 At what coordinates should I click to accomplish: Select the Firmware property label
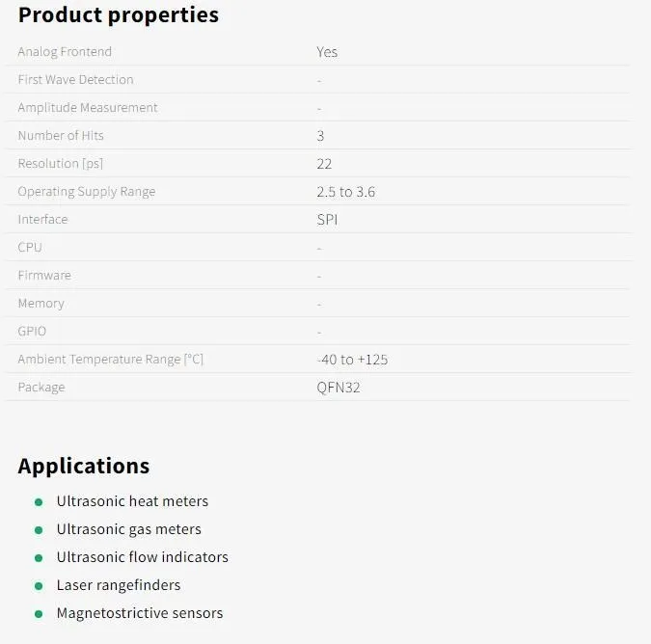pos(44,276)
